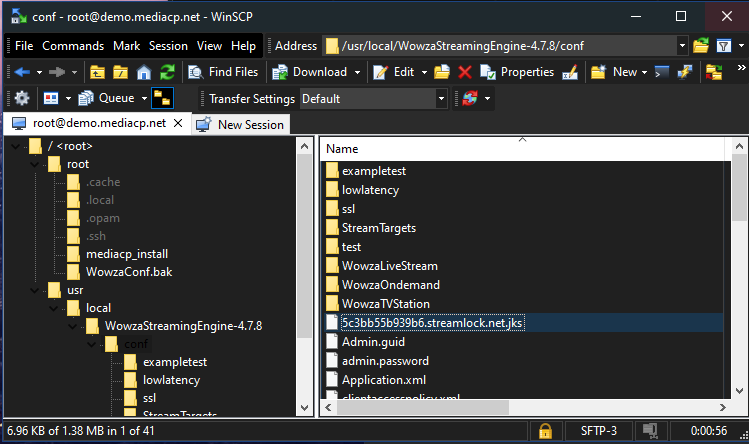Image resolution: width=749 pixels, height=444 pixels.
Task: Click the Forward navigation arrow
Action: click(57, 72)
